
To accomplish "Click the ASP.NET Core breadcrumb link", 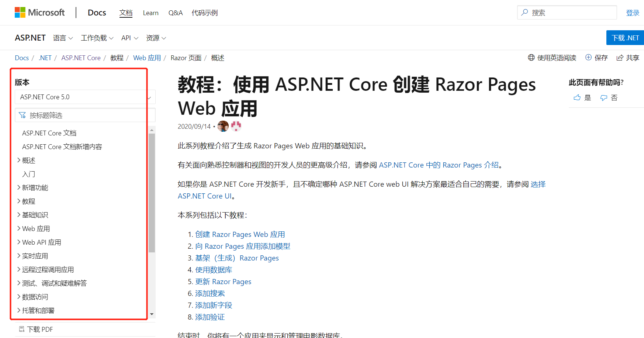I will pos(81,58).
